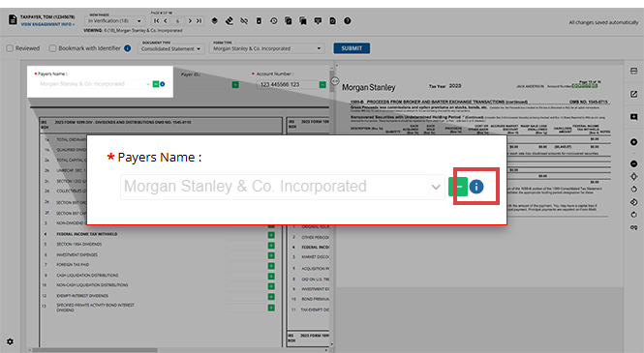Click green box for Exempt-Interest Dividends
Image resolution: width=644 pixels, height=353 pixels.
click(271, 296)
